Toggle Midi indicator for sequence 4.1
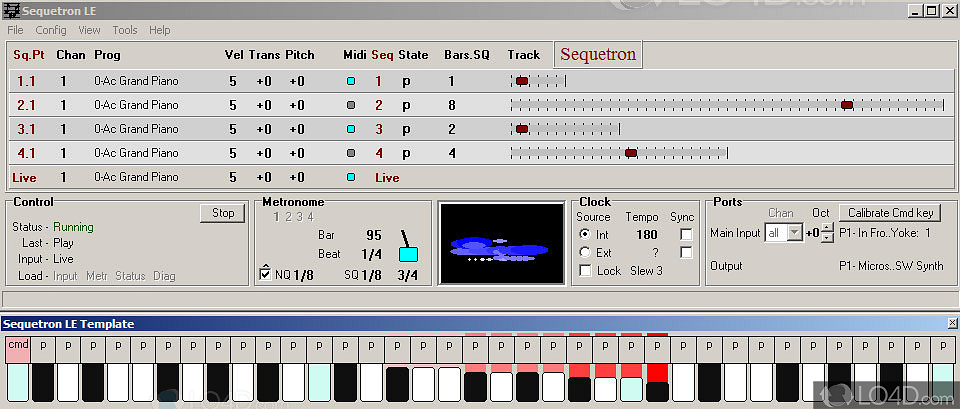The image size is (960, 409). tap(351, 153)
